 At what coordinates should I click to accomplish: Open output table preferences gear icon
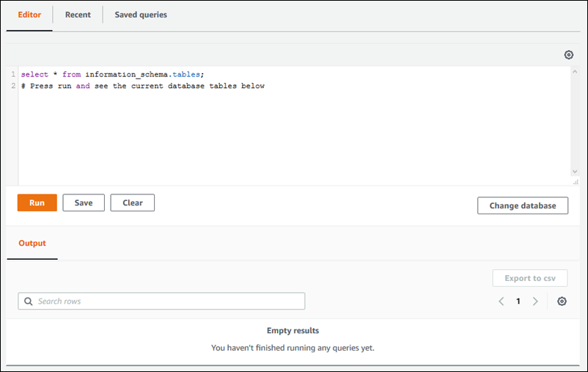pyautogui.click(x=562, y=302)
